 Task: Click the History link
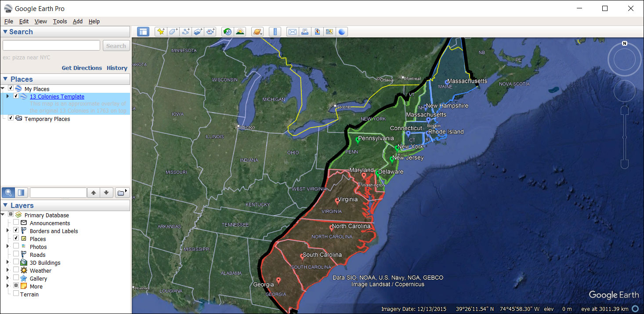coord(117,68)
